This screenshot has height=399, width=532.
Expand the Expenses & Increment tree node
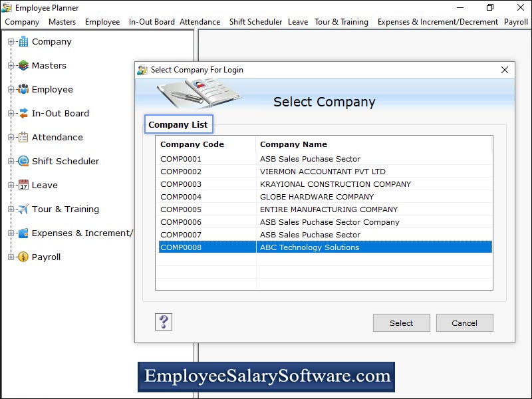click(x=11, y=233)
